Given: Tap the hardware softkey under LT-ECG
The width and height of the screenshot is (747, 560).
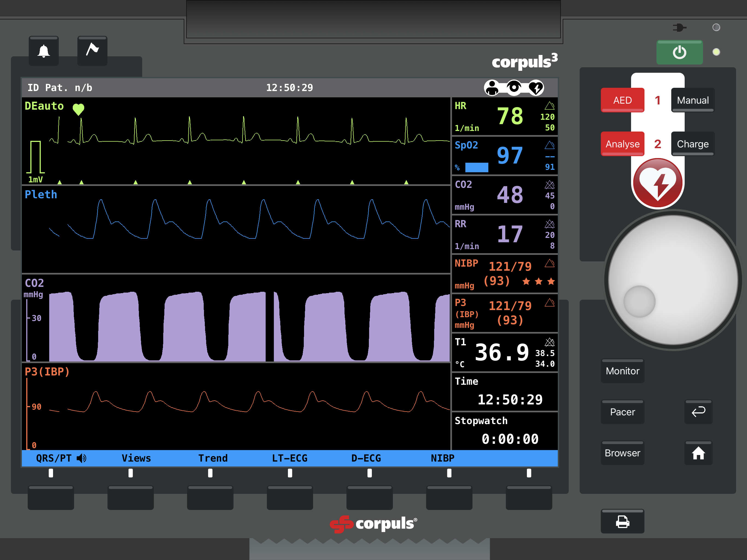Looking at the screenshot, I should [290, 497].
